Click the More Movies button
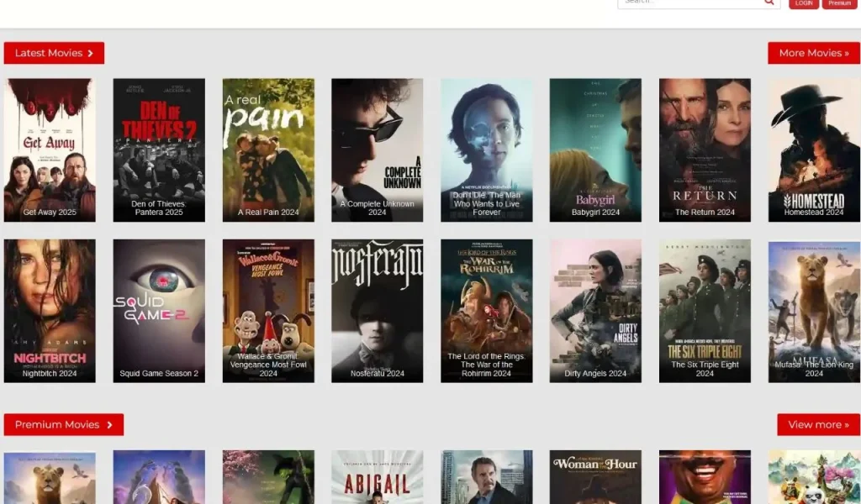The width and height of the screenshot is (861, 504). point(814,53)
